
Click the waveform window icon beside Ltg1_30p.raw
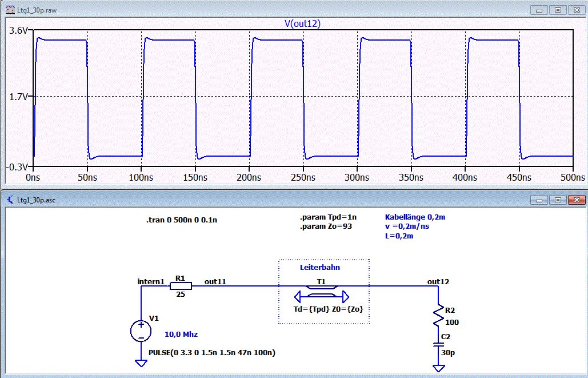(x=10, y=10)
